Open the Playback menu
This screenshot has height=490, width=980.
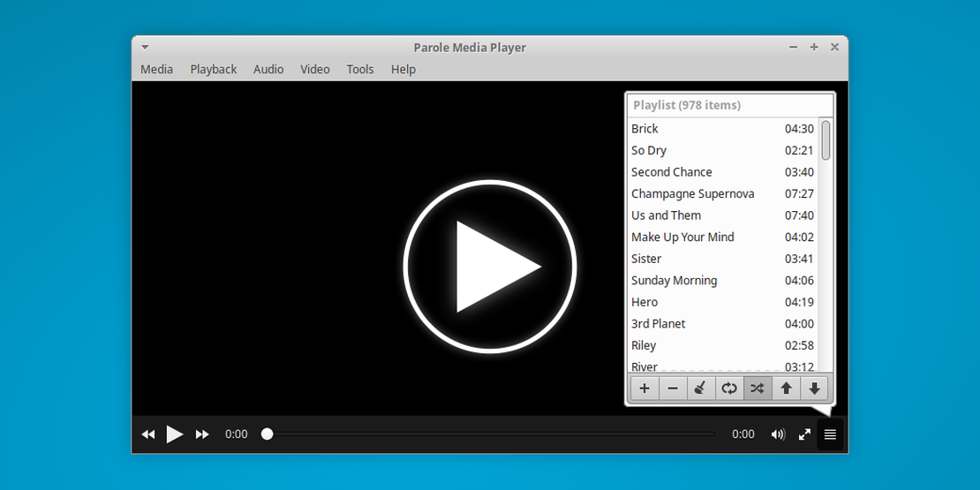[x=213, y=70]
